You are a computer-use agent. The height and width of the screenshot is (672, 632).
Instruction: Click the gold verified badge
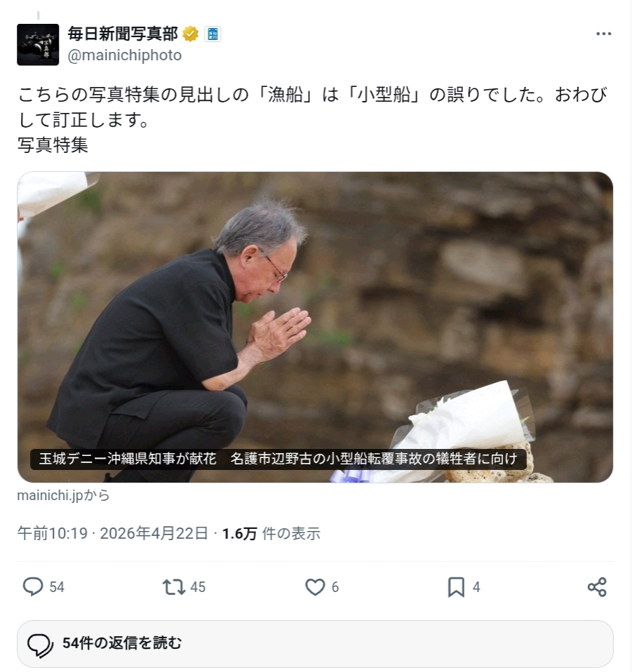(190, 34)
